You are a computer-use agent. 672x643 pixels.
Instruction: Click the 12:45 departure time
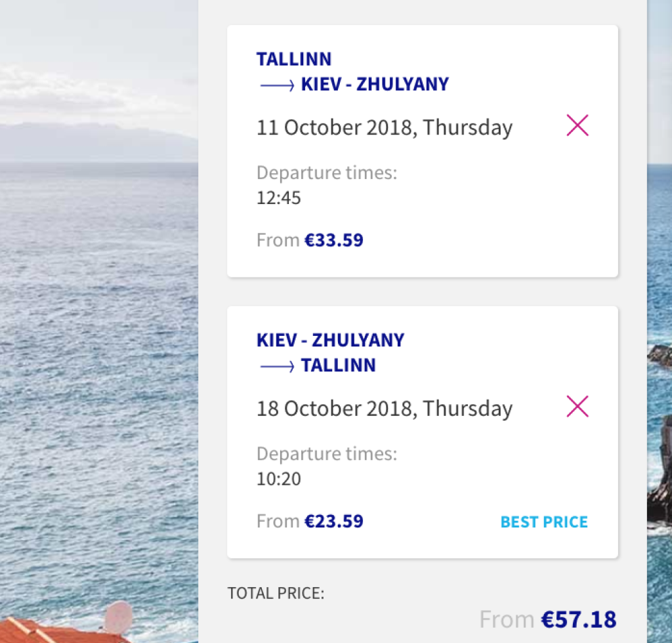coord(278,198)
